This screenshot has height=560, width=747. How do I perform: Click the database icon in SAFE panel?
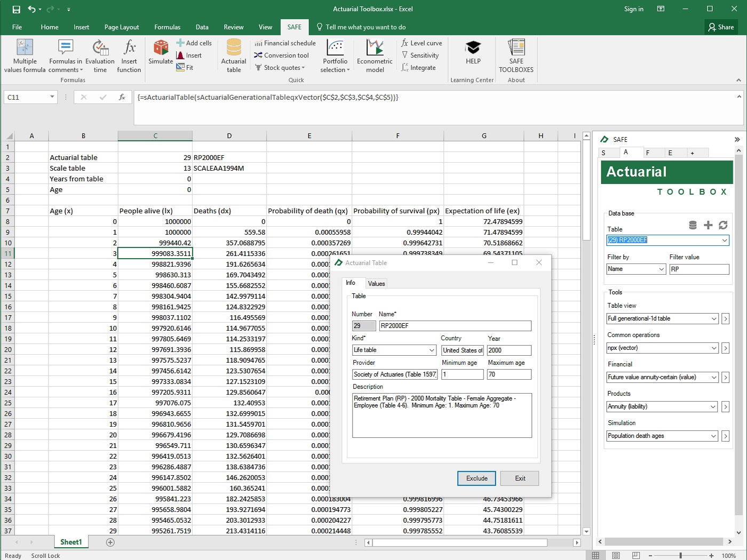[693, 225]
